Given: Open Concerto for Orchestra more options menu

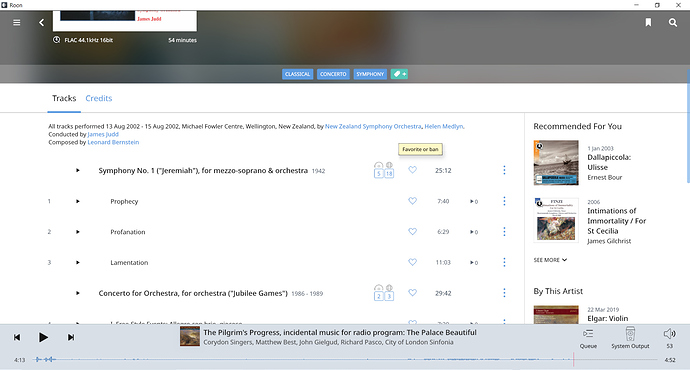Looking at the screenshot, I should point(504,293).
